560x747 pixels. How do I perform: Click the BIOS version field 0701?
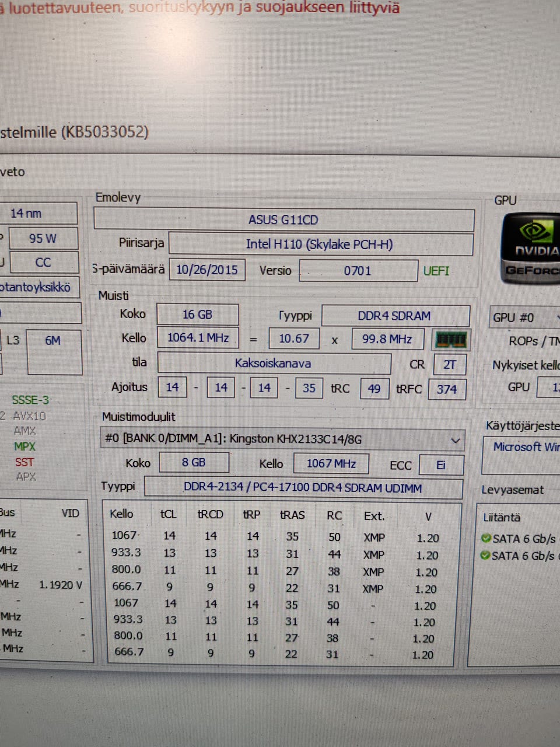point(358,271)
